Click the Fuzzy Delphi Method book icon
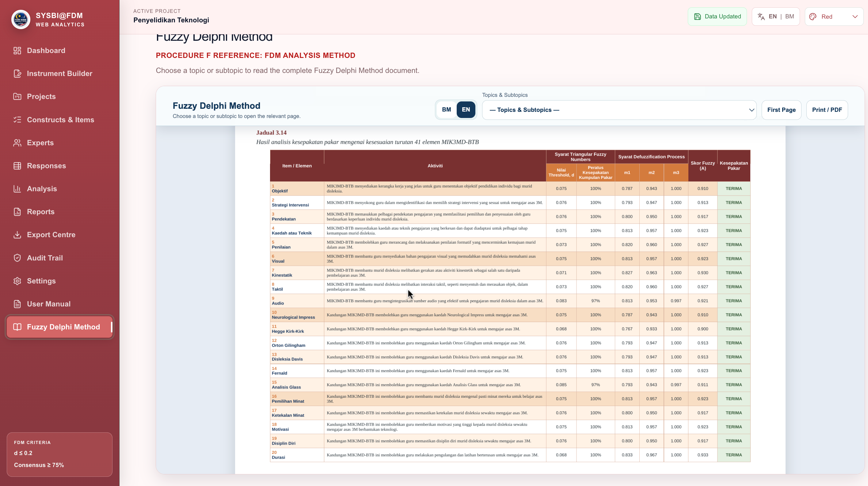868x486 pixels. (17, 327)
